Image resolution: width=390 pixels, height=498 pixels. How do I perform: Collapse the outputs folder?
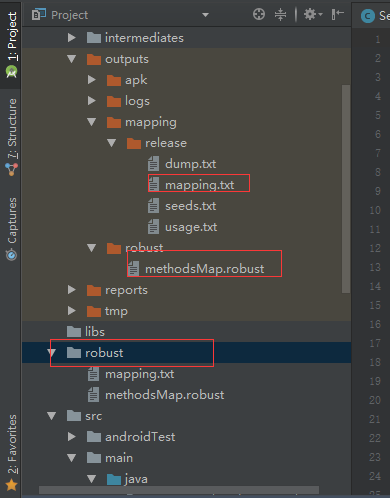click(x=72, y=59)
